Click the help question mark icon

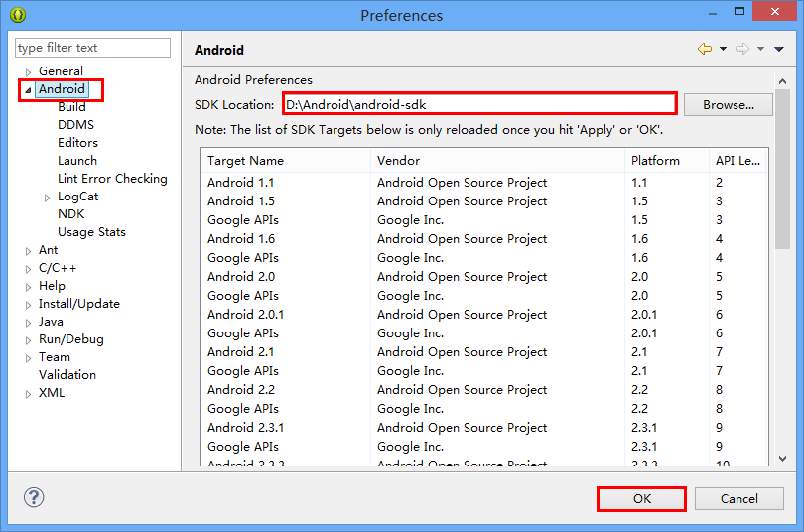click(x=34, y=497)
